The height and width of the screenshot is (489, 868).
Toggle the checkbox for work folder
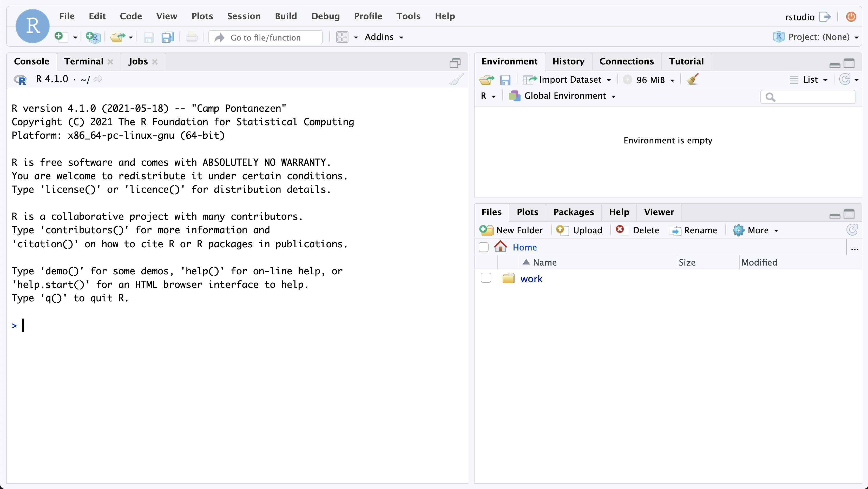pyautogui.click(x=485, y=278)
